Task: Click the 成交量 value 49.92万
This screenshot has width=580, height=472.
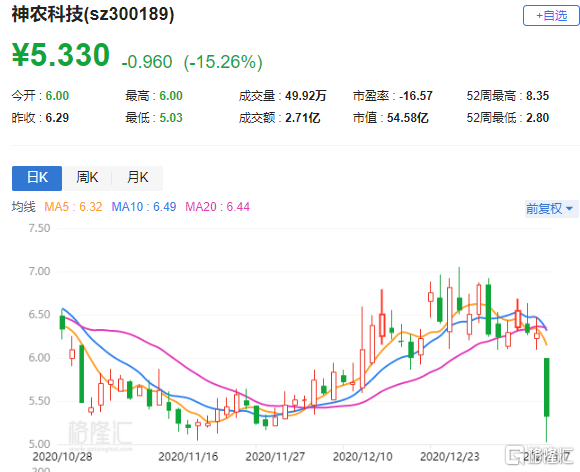Action: click(x=306, y=96)
